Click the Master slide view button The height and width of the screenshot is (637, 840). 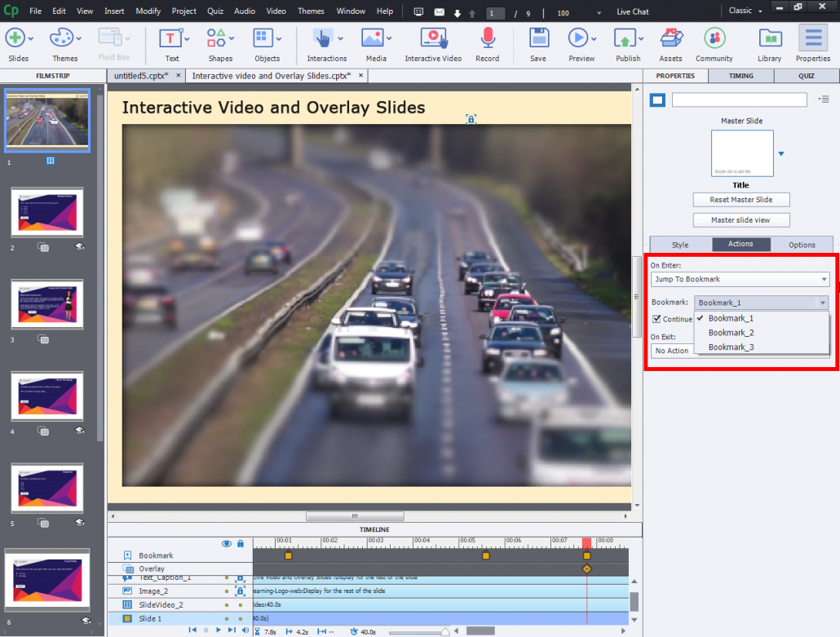[741, 219]
